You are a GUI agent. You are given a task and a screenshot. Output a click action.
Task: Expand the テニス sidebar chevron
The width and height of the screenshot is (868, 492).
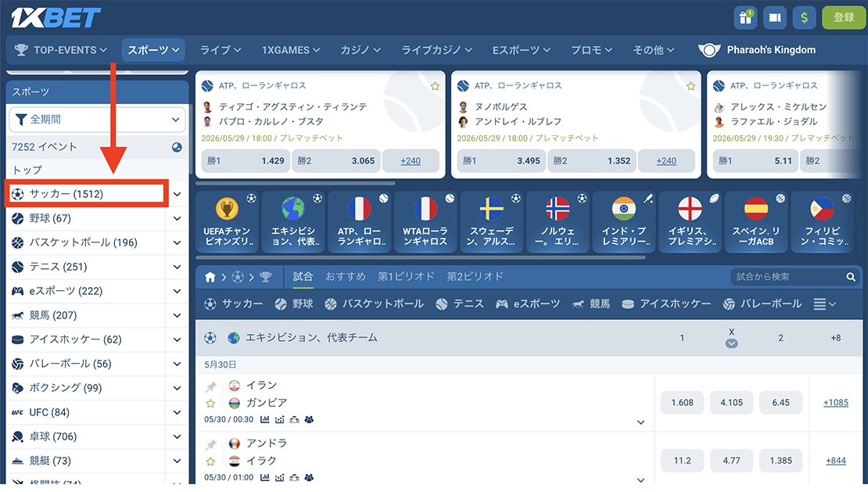point(178,268)
